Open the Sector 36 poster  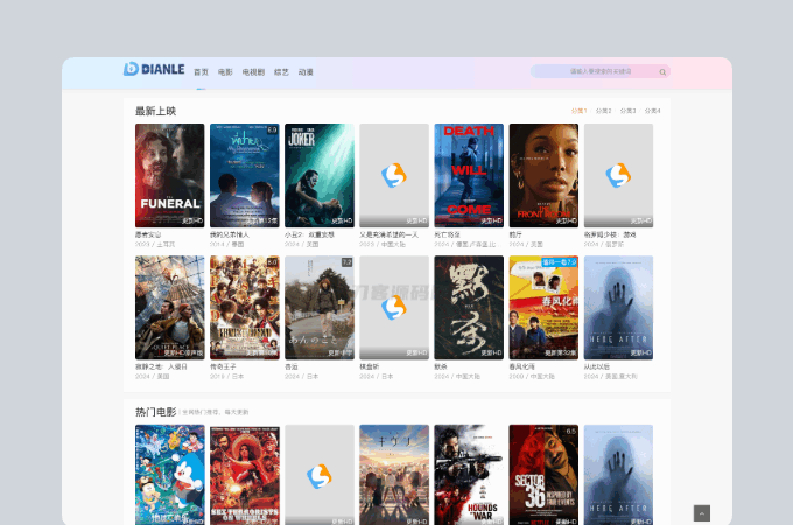(543, 474)
